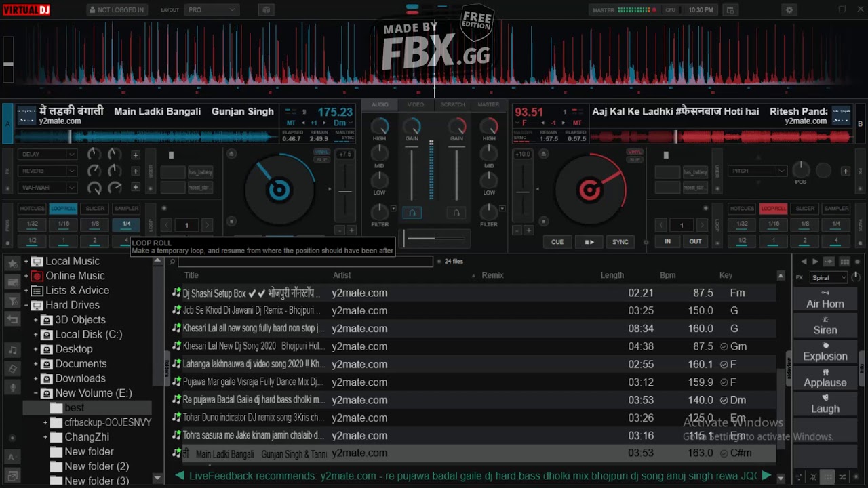Toggle SLIP mode on deck B
This screenshot has height=488, width=868.
coord(634,159)
